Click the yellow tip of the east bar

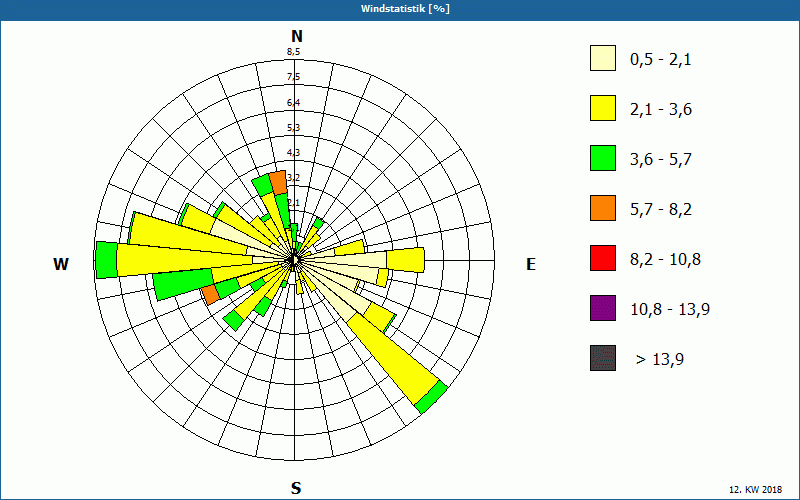(x=406, y=260)
